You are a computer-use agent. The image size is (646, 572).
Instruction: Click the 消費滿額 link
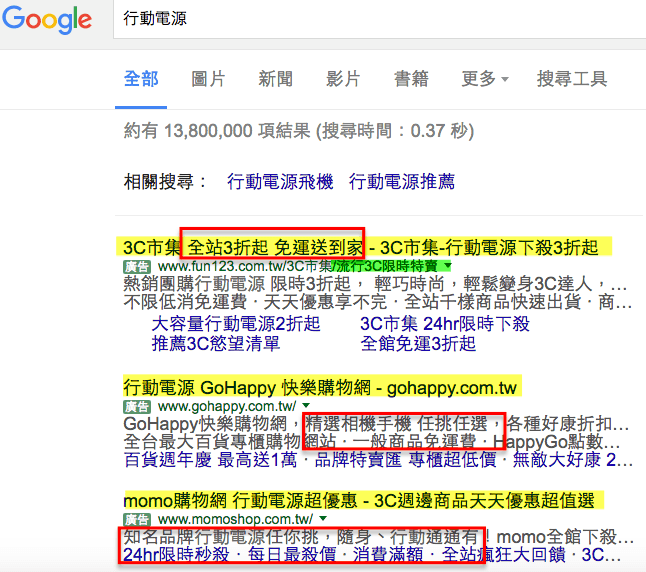[388, 555]
